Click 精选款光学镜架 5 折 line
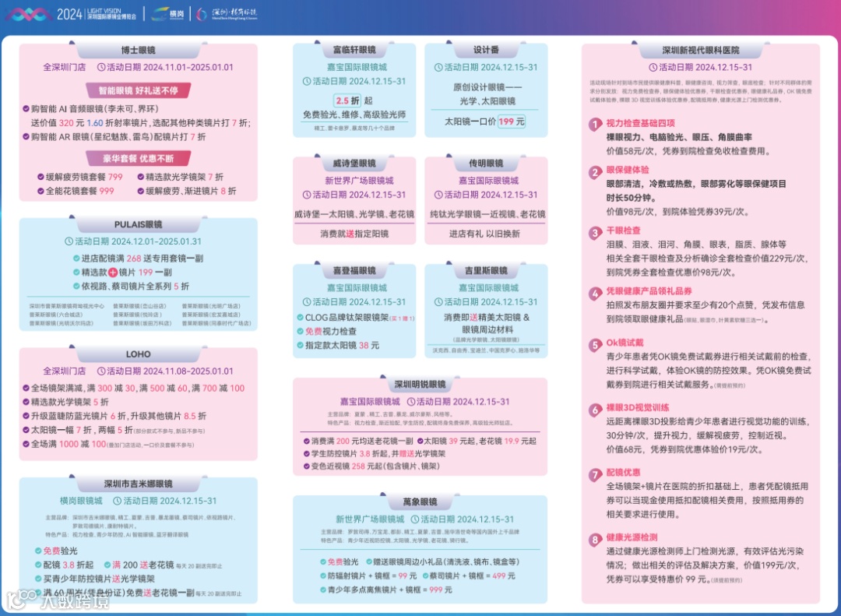 pos(65,402)
